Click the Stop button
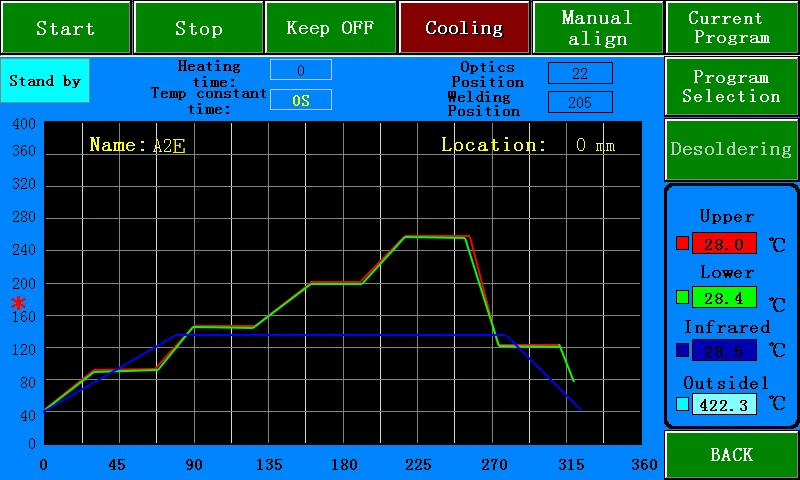The image size is (800, 480). [x=198, y=28]
